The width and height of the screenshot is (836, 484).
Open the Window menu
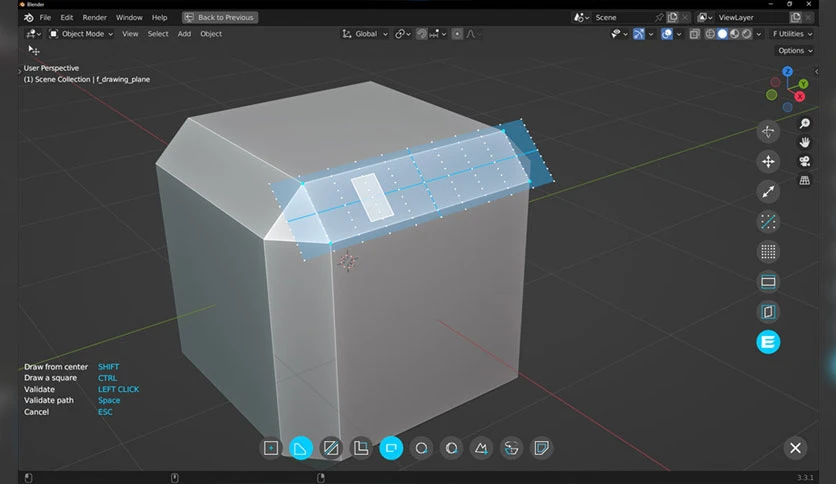tap(129, 18)
